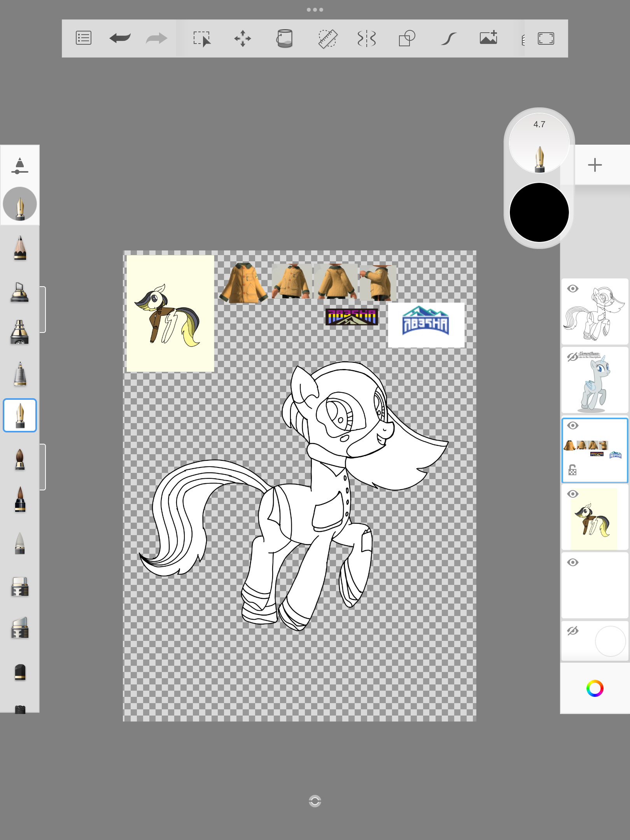Select the hard eraser

pos(20,586)
